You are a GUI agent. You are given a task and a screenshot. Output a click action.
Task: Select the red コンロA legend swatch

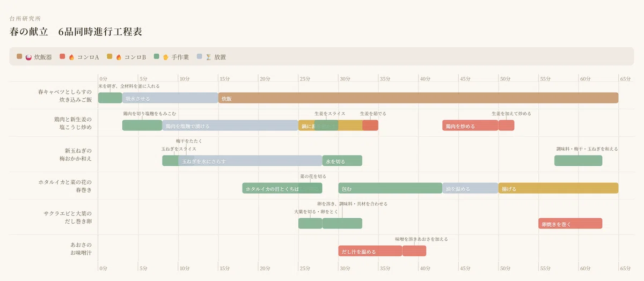(x=62, y=56)
